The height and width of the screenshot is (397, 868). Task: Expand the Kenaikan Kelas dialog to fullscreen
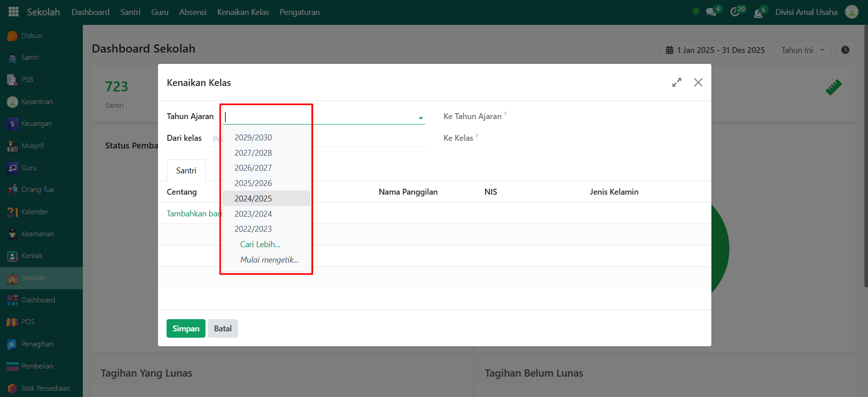(677, 82)
